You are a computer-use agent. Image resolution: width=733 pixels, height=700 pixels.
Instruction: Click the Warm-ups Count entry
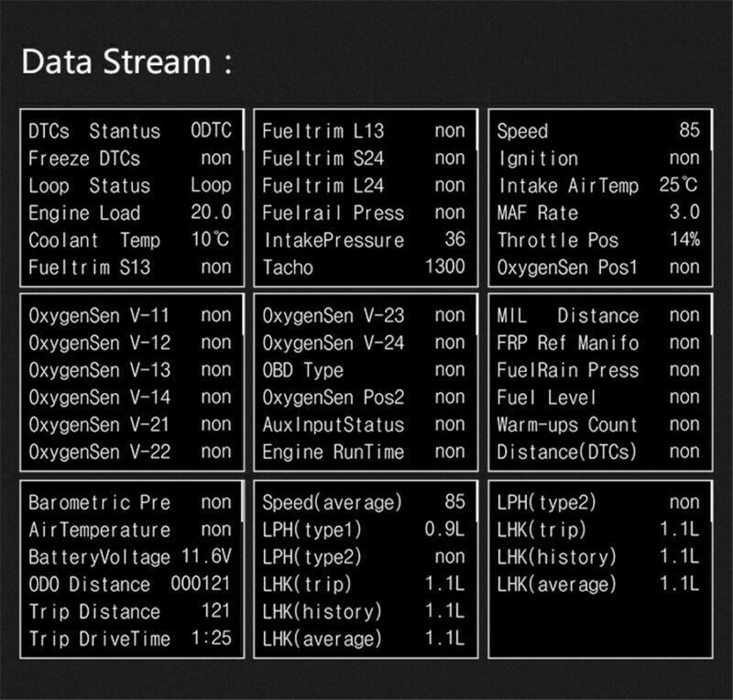click(598, 424)
